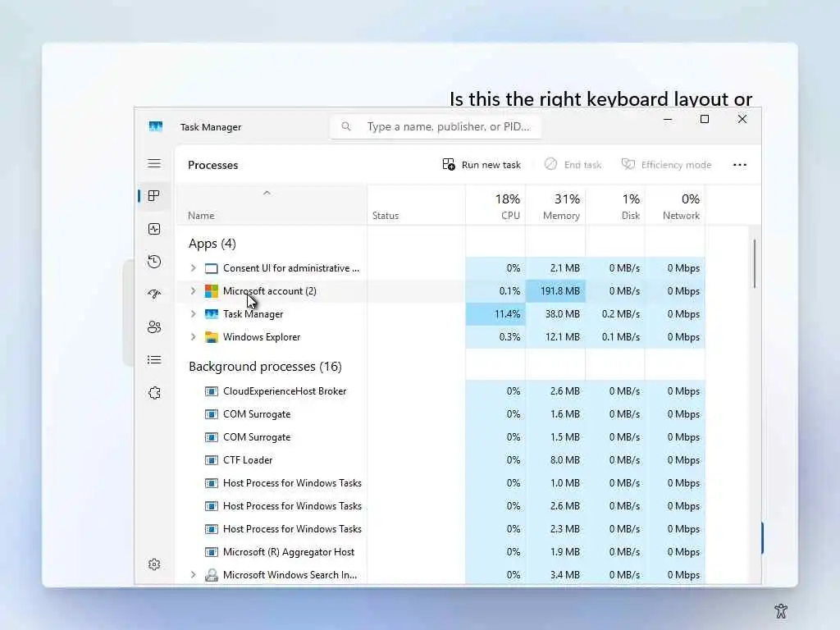The image size is (840, 630).
Task: Click the process list vertical scrollbar
Action: [755, 263]
